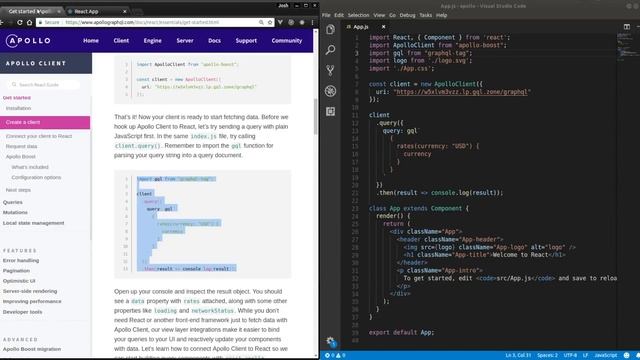The width and height of the screenshot is (640, 360).
Task: Click the browser address bar URL
Action: tap(142, 22)
